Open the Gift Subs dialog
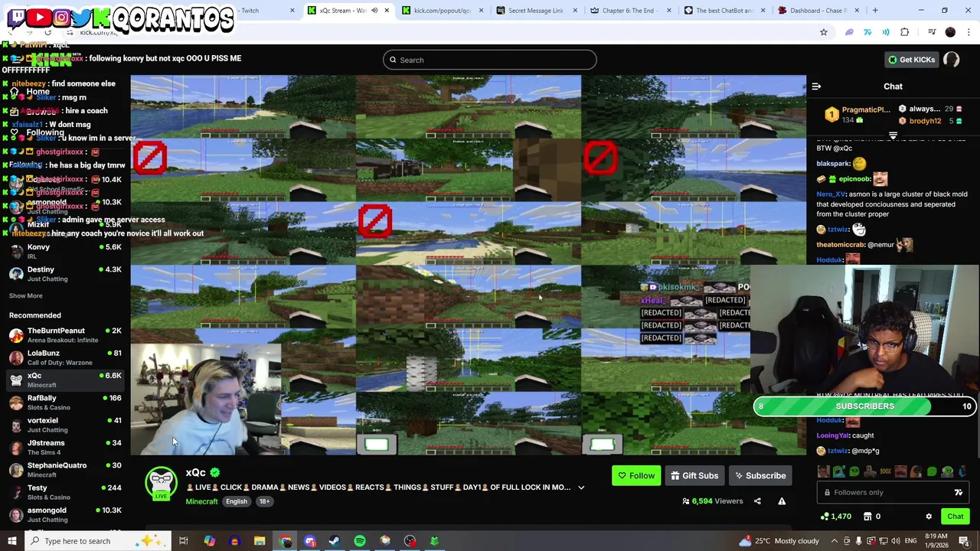 [x=694, y=476]
